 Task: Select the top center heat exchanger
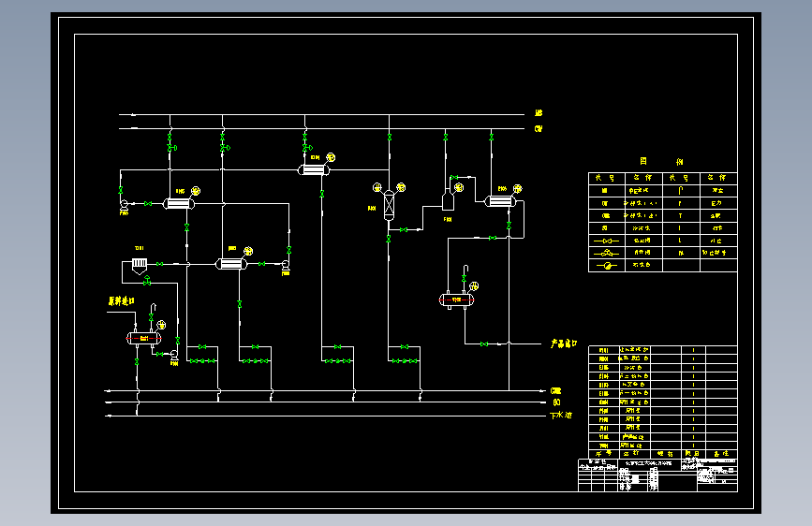tap(314, 169)
